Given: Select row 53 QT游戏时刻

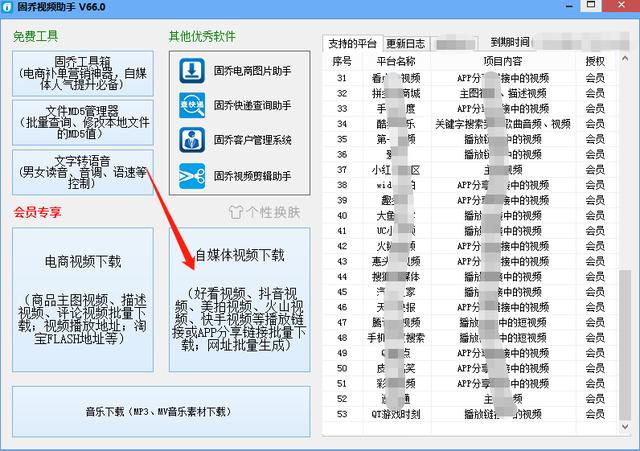Looking at the screenshot, I should pyautogui.click(x=469, y=414).
